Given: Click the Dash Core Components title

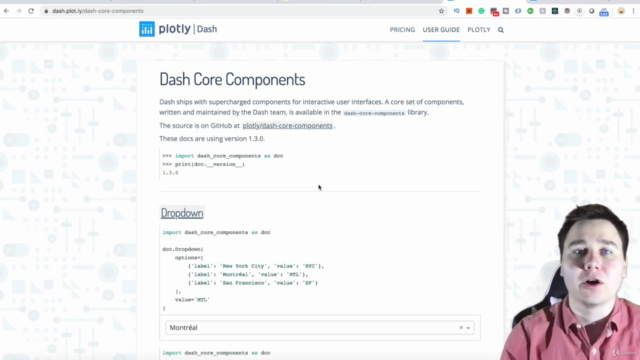Looking at the screenshot, I should [x=232, y=79].
